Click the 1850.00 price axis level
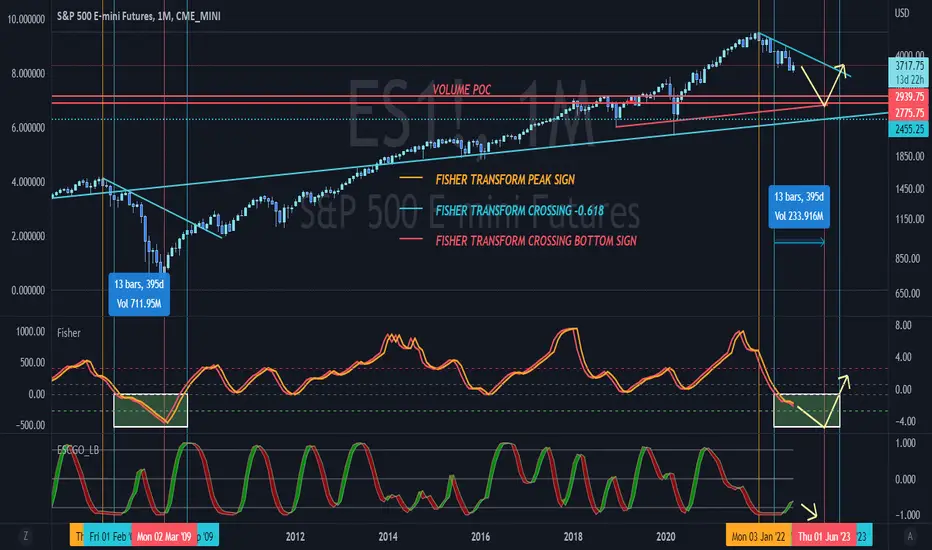This screenshot has width=932, height=550. (x=909, y=156)
